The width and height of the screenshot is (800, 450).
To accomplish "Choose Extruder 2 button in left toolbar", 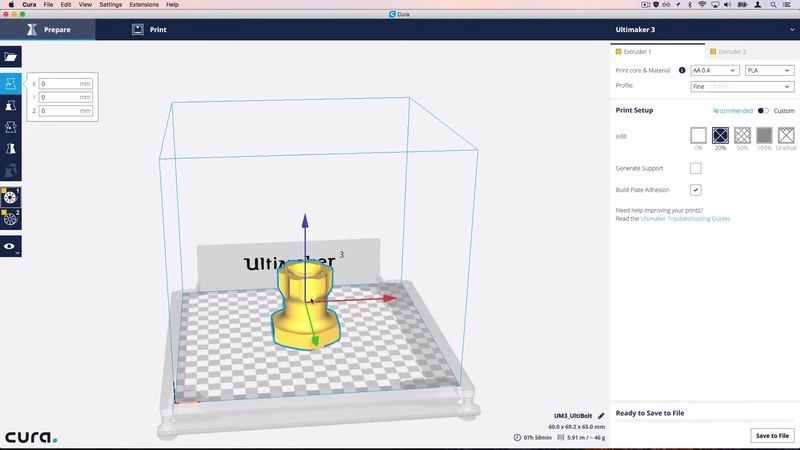I will (11, 218).
